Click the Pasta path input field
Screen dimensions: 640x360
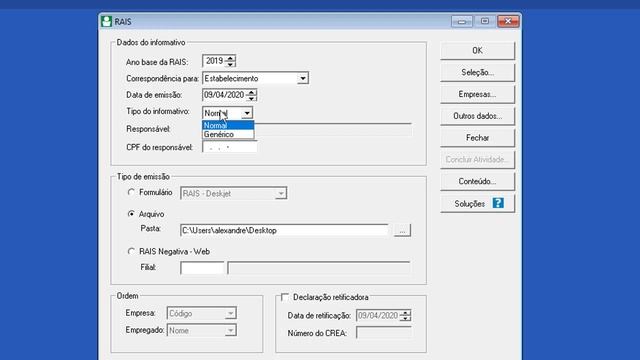284,231
